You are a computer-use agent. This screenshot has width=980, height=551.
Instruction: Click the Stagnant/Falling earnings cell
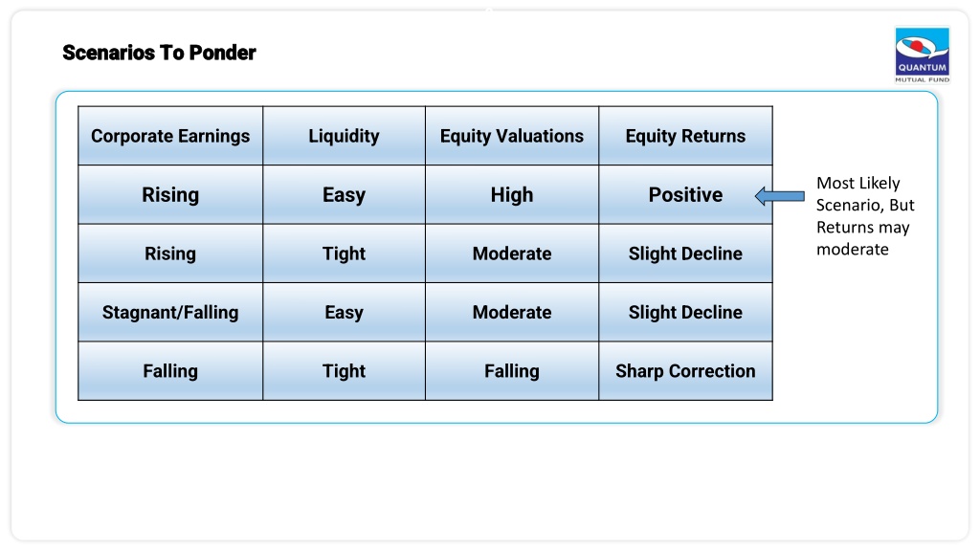click(x=170, y=312)
